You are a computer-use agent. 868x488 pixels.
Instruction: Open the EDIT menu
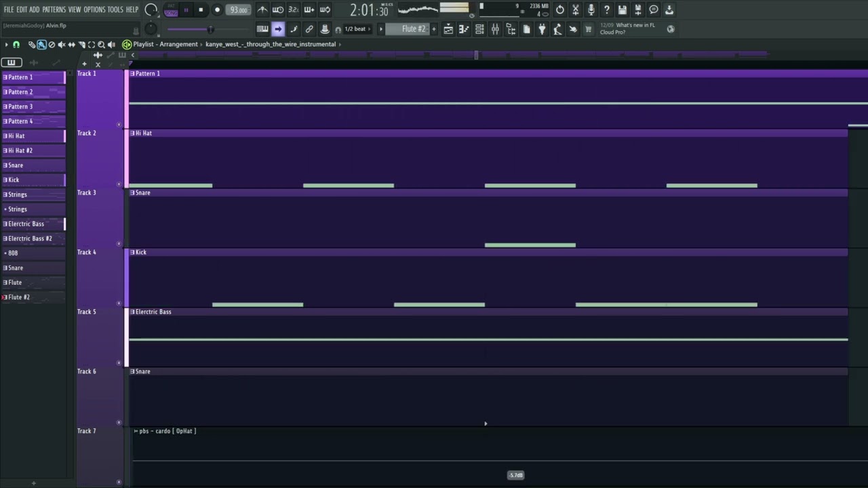tap(22, 9)
